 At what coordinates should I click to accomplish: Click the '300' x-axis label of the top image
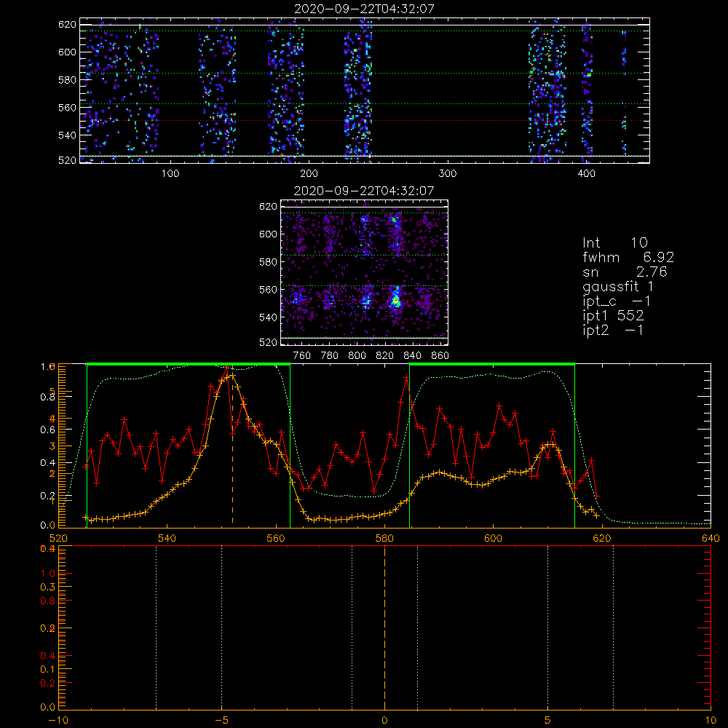(x=448, y=174)
